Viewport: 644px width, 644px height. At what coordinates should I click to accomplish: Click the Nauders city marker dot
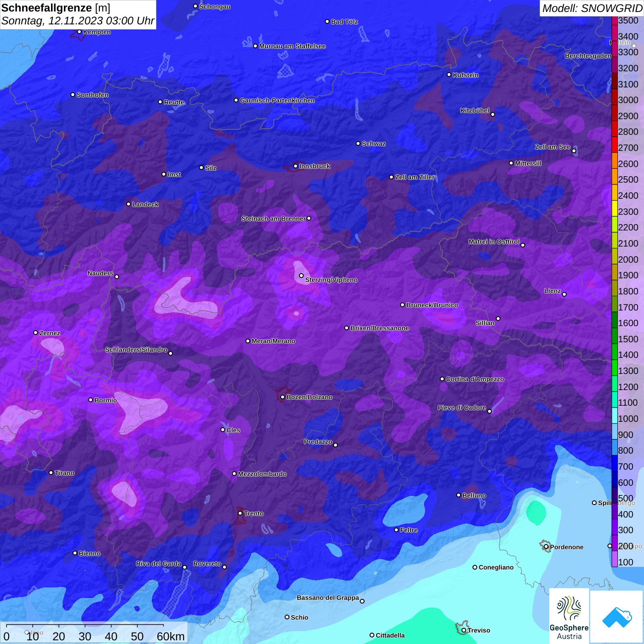pos(117,276)
